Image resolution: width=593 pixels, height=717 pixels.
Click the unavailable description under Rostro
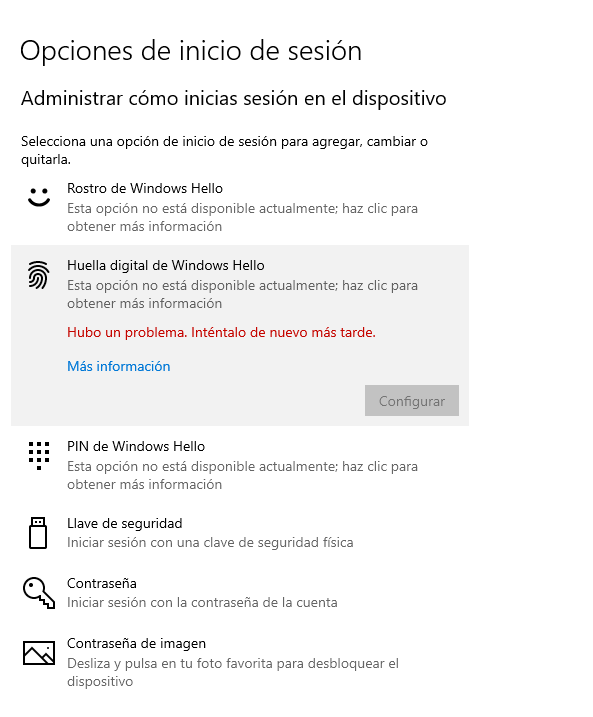pyautogui.click(x=242, y=217)
